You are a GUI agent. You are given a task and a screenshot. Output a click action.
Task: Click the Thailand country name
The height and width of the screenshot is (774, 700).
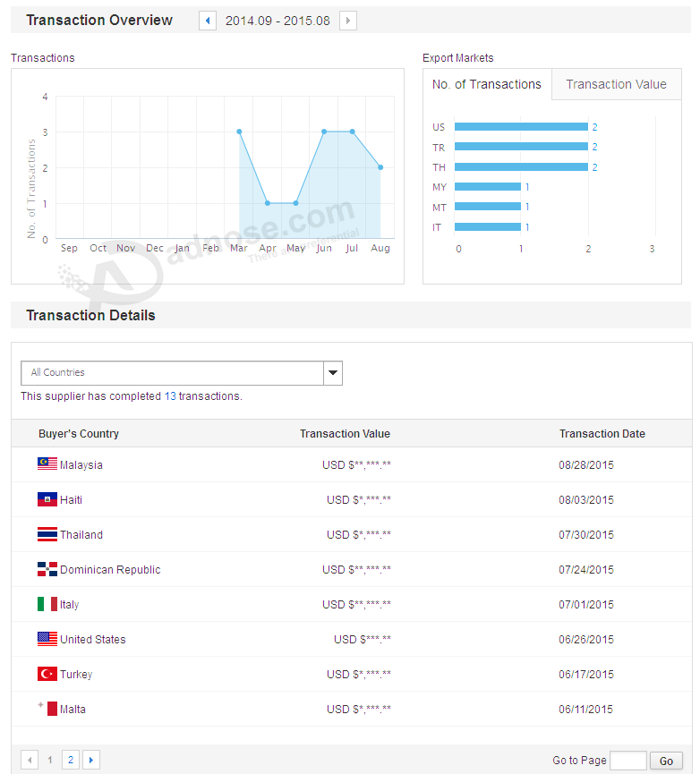(81, 535)
